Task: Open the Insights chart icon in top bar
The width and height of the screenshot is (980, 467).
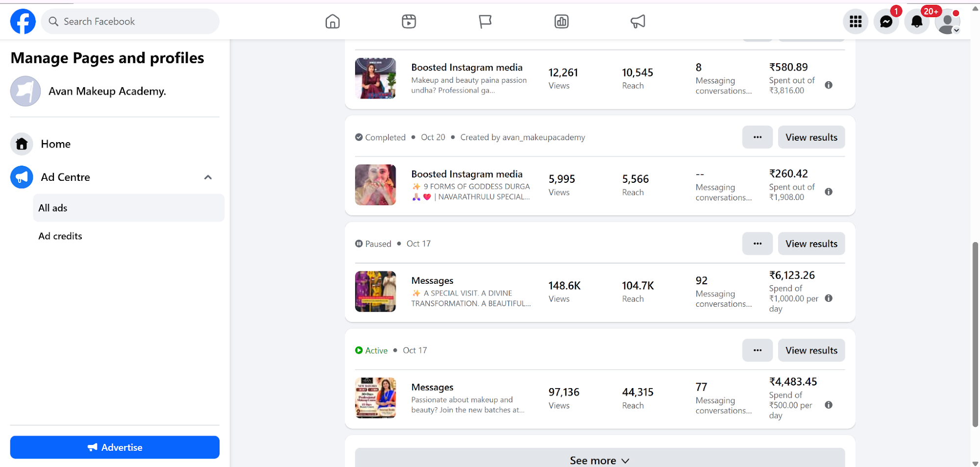Action: coord(562,22)
